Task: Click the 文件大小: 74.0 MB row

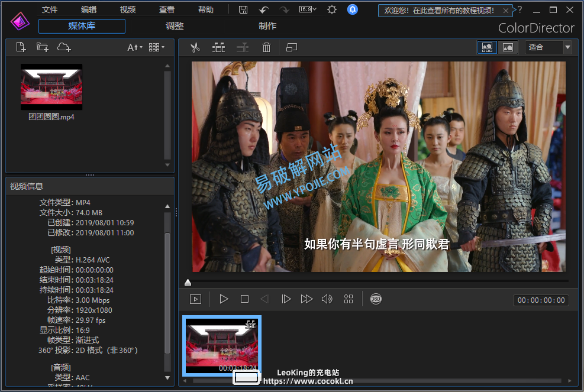Action: (71, 213)
